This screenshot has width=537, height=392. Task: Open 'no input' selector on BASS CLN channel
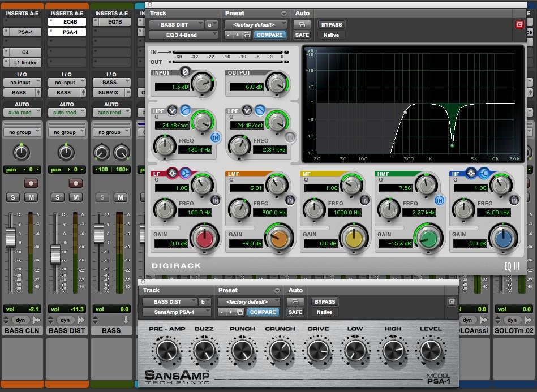(22, 83)
